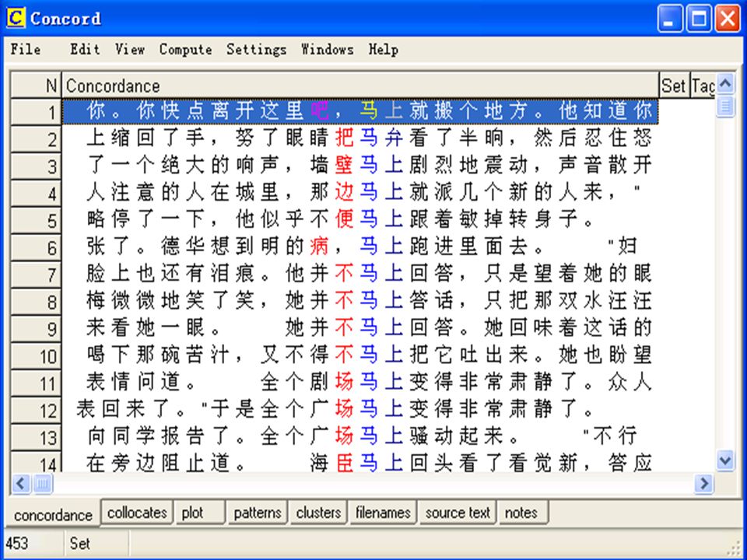Select concordance line containing 她回味着这话的

[x=360, y=328]
